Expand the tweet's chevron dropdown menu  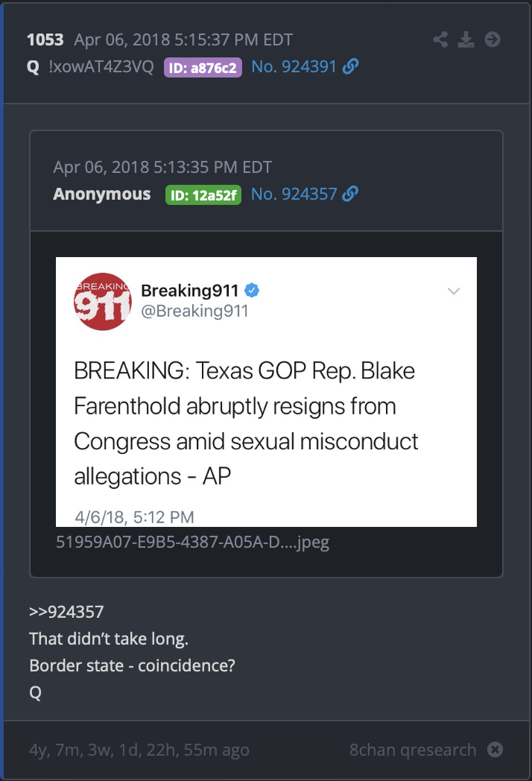coord(454,291)
